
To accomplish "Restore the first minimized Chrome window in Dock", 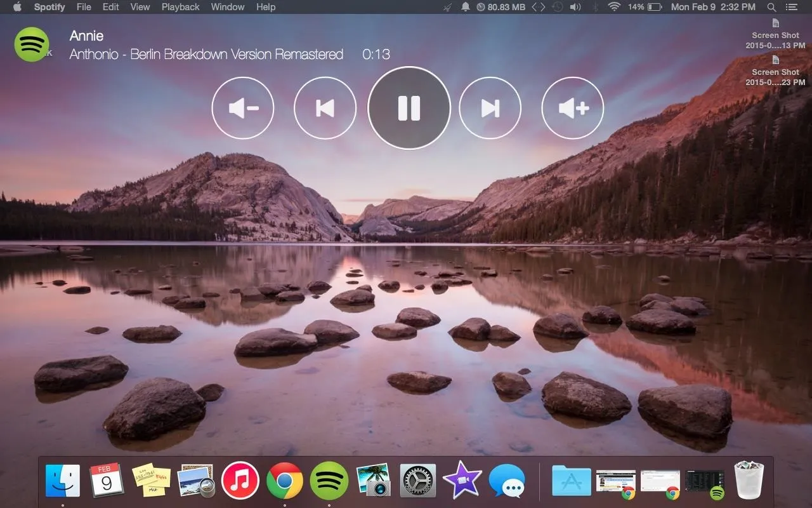I will coord(616,484).
